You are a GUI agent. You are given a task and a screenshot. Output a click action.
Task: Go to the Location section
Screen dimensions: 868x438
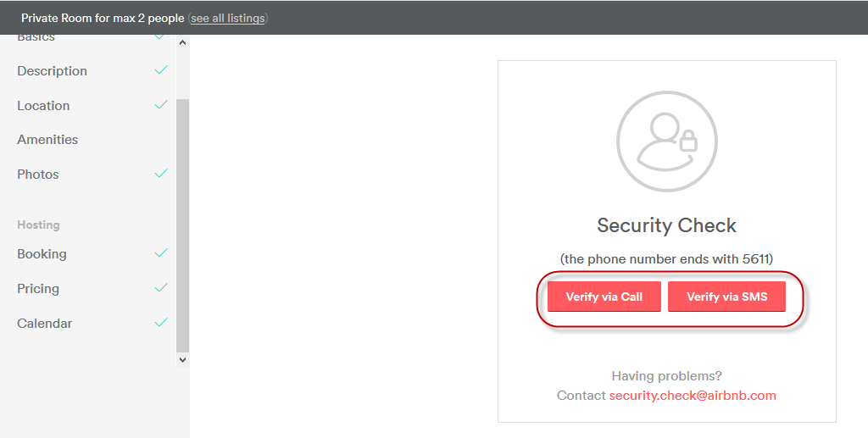pos(43,106)
